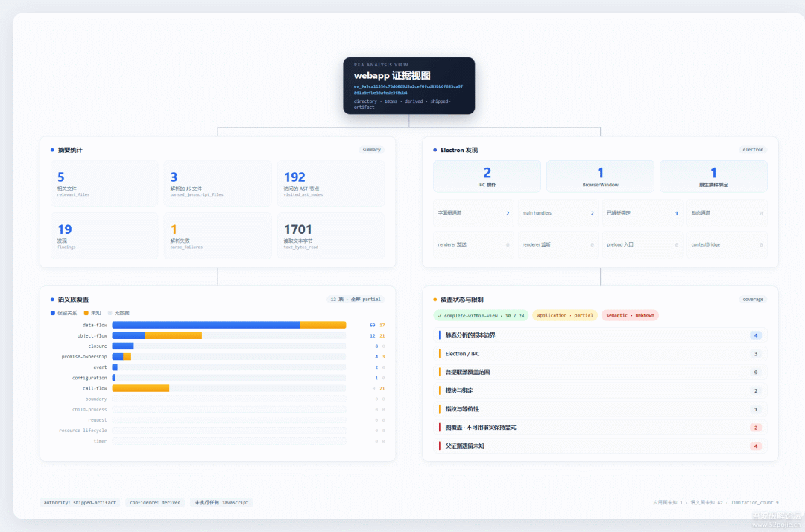Click the webapp 证据视图 header card title
This screenshot has height=532, width=805.
tap(392, 75)
